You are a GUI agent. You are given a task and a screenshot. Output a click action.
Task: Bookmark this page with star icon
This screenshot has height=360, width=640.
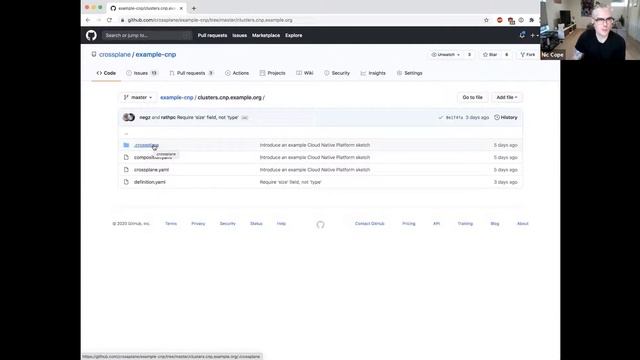coord(486,20)
